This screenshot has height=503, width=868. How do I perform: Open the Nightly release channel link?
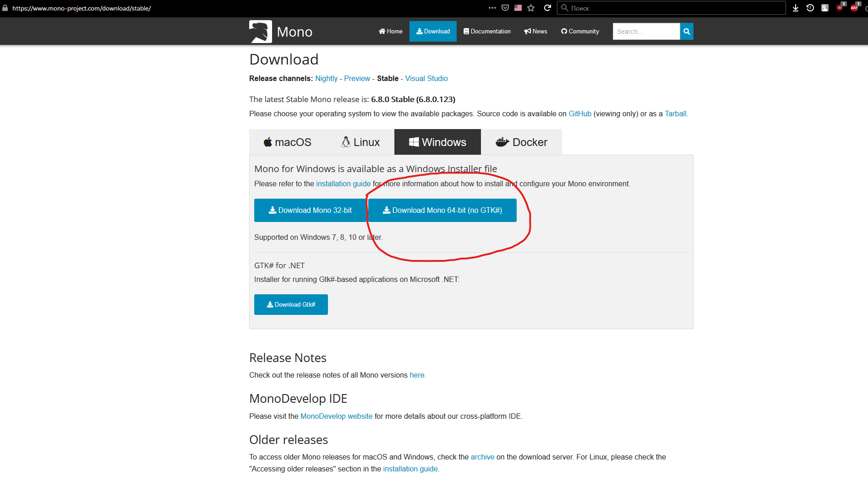pyautogui.click(x=326, y=78)
